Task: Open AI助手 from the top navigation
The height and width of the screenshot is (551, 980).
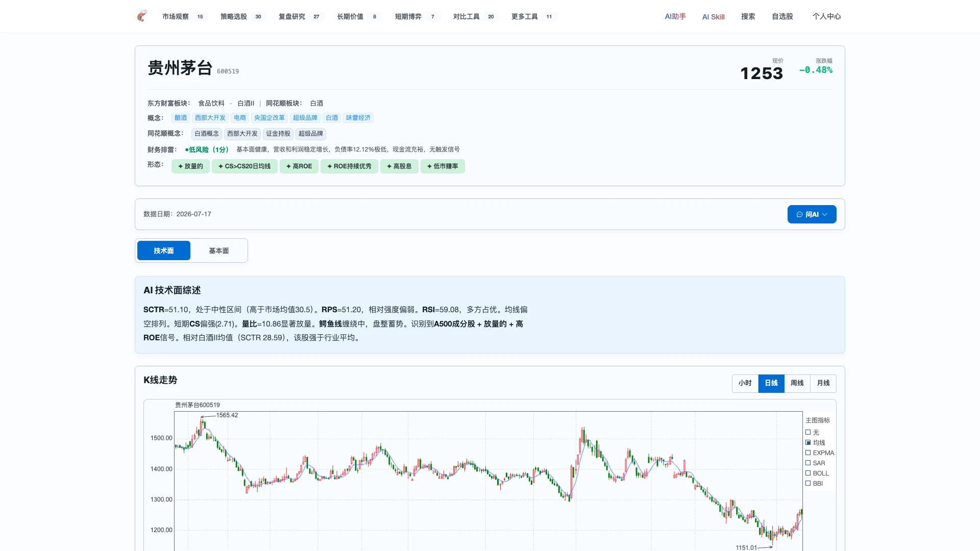Action: 675,16
